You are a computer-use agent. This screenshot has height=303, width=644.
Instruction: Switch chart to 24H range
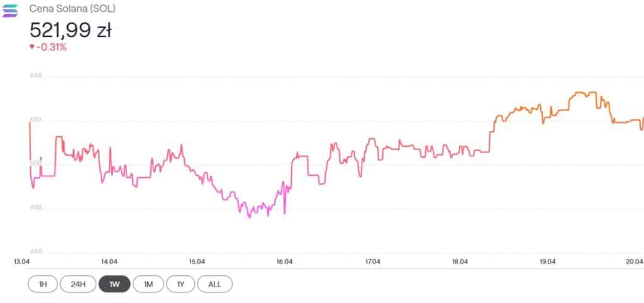(x=77, y=284)
